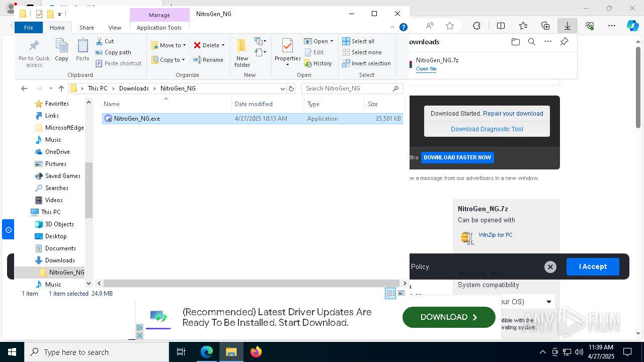Select Saved Games in navigation pane

[62, 176]
